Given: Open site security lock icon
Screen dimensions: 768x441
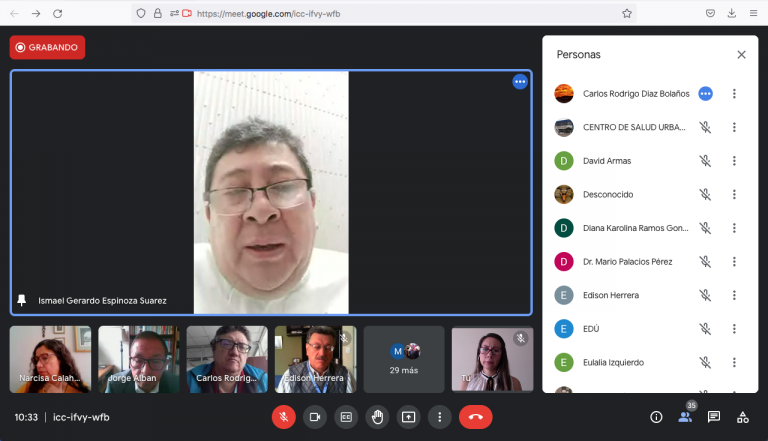Looking at the screenshot, I should (x=158, y=14).
